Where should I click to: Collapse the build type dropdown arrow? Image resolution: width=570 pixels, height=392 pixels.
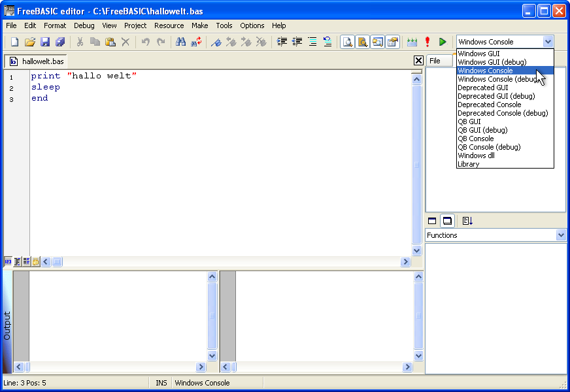click(x=548, y=42)
